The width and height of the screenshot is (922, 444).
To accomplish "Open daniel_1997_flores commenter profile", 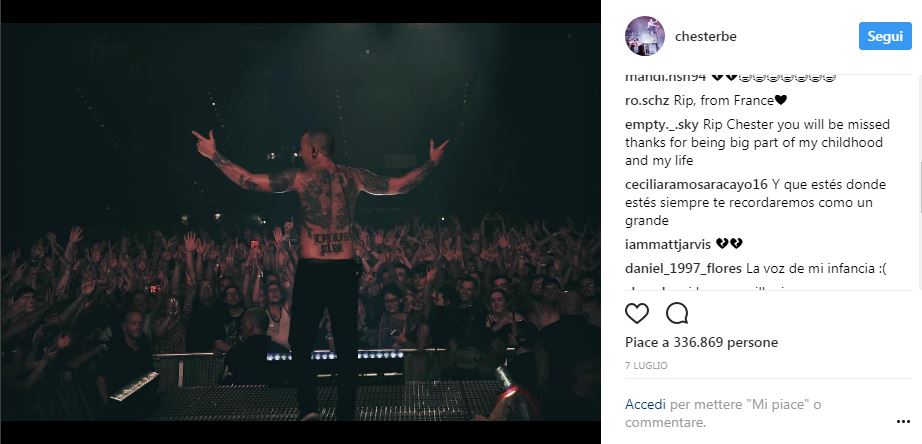I will point(684,269).
